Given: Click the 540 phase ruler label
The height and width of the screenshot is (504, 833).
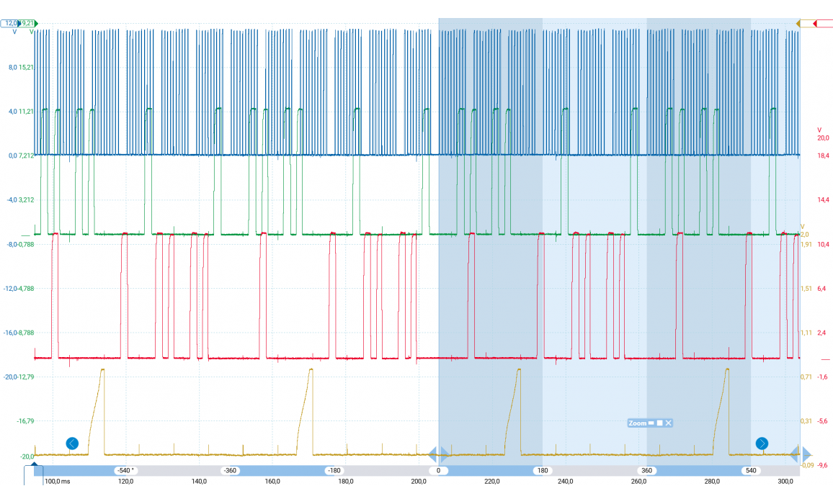Looking at the screenshot, I should [752, 470].
